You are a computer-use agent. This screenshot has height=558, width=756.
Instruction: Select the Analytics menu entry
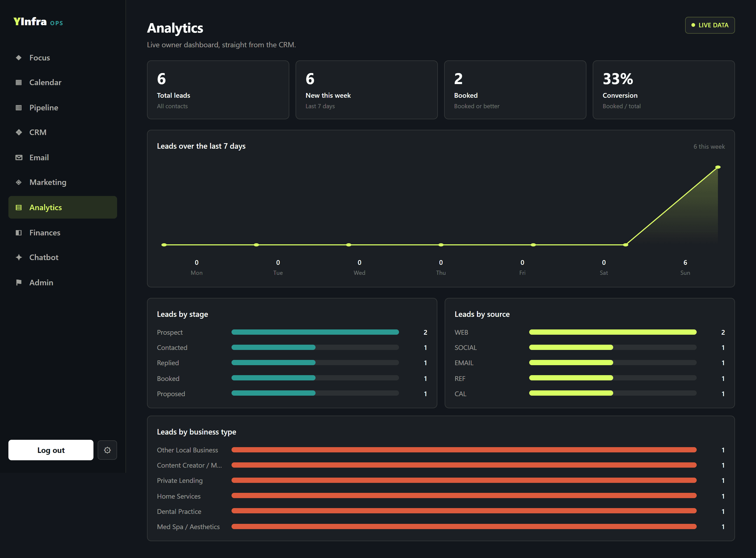pyautogui.click(x=63, y=207)
